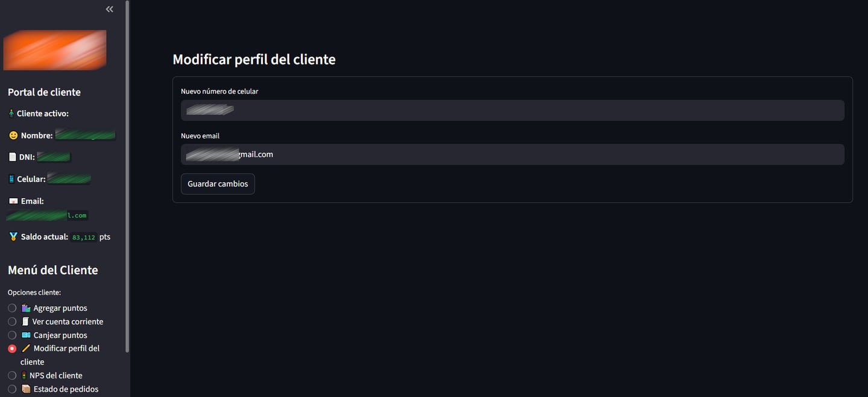Click the phone icon beside Celular
This screenshot has width=868, height=397.
(x=11, y=179)
